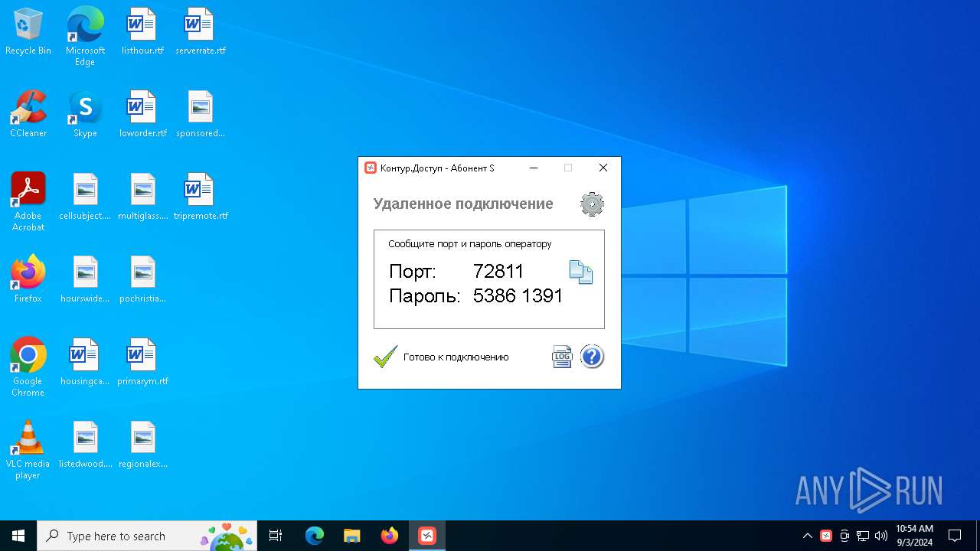Select hourswide image file on desktop
Screen dimensions: 980x551
85,280
